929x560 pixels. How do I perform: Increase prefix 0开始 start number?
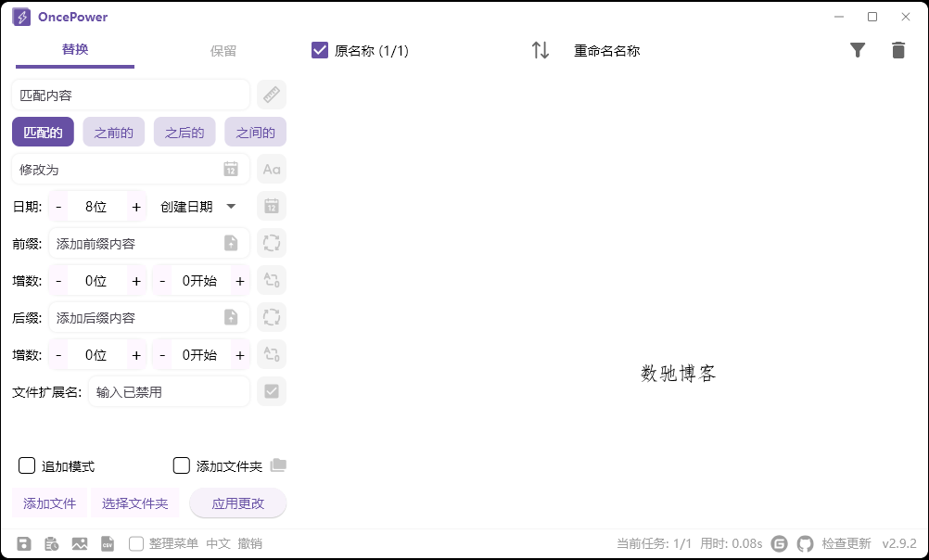[240, 281]
